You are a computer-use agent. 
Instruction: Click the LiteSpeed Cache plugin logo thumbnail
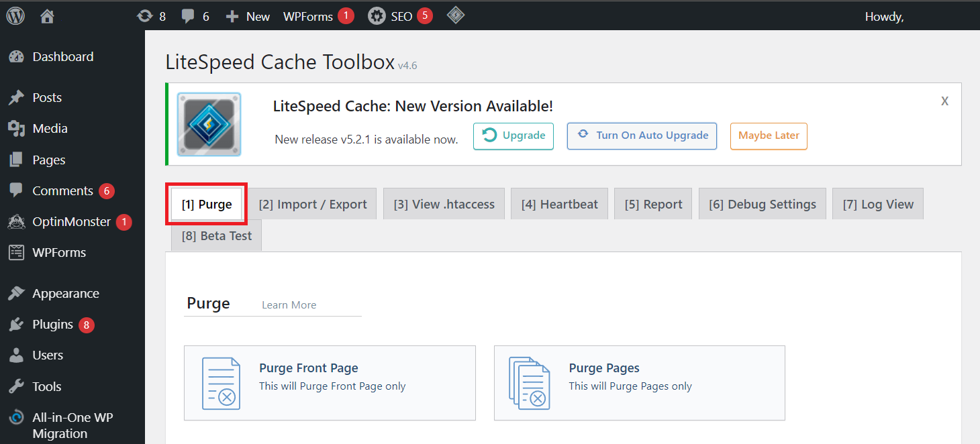pos(209,125)
